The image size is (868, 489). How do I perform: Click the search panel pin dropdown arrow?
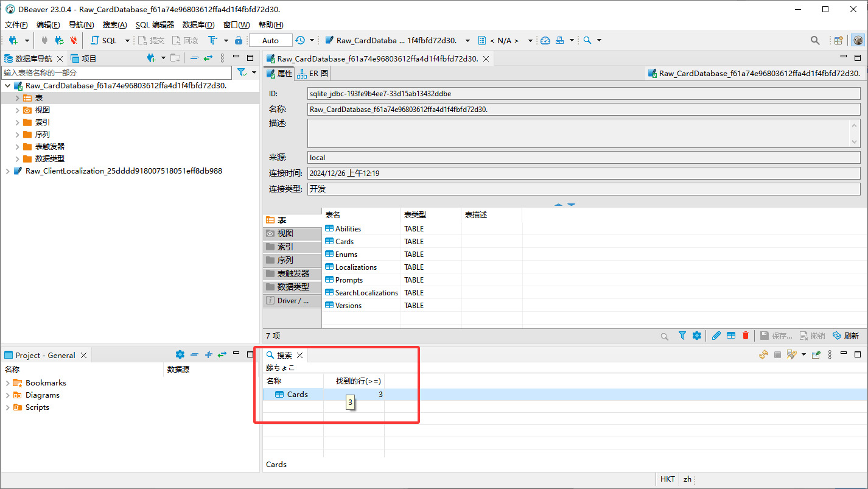[803, 354]
